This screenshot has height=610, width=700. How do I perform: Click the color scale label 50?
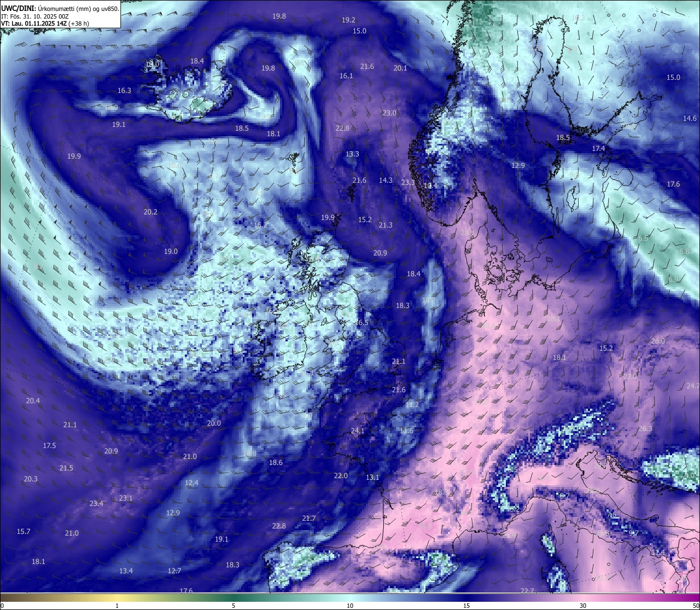point(696,606)
